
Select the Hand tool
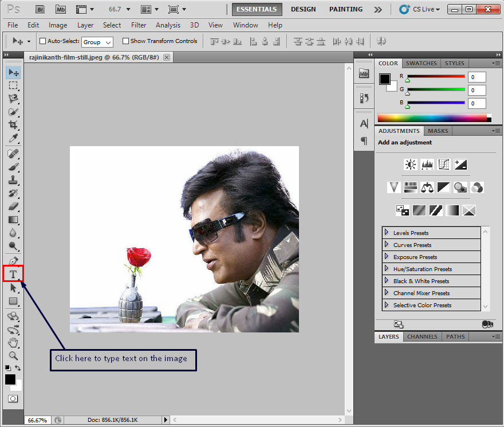[x=13, y=343]
